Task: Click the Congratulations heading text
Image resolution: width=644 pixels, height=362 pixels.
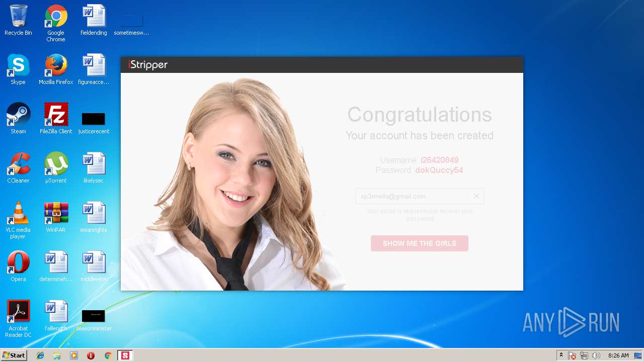Action: pyautogui.click(x=420, y=115)
